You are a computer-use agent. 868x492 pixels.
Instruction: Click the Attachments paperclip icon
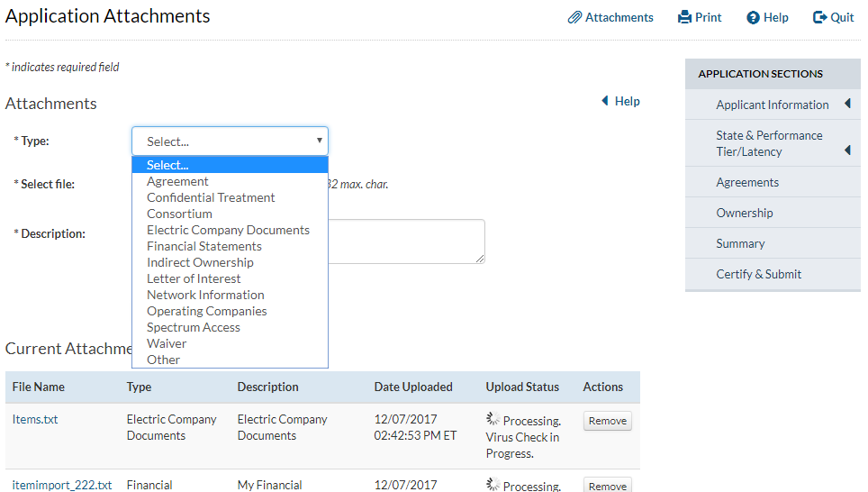(x=574, y=18)
